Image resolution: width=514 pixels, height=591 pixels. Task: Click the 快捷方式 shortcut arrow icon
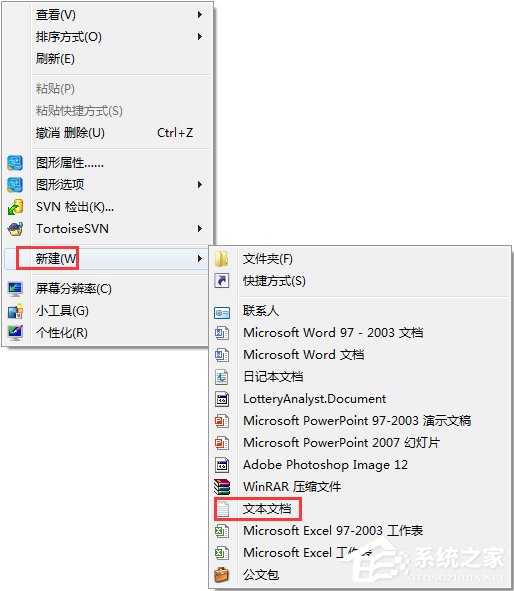coord(222,281)
